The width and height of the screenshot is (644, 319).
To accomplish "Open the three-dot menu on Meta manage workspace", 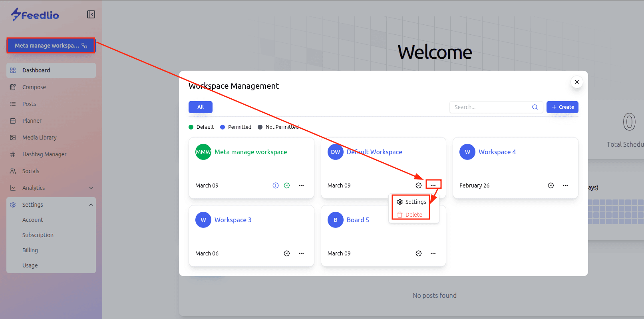I will 301,185.
